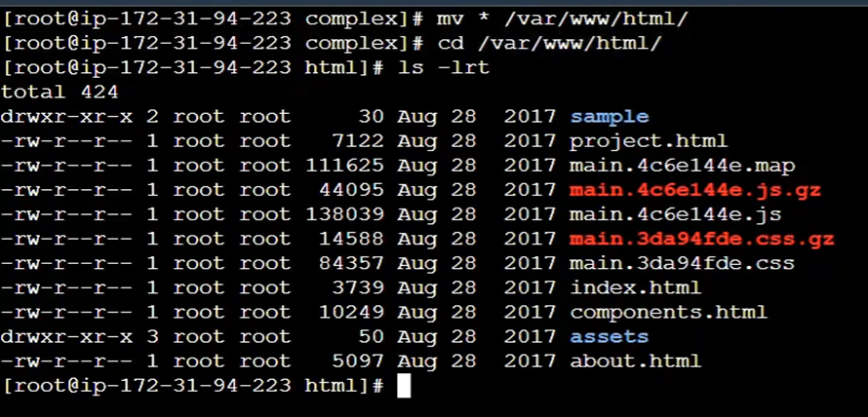The width and height of the screenshot is (868, 417).
Task: Click the red main.4c6e144e.js.gz filename
Action: (x=695, y=190)
